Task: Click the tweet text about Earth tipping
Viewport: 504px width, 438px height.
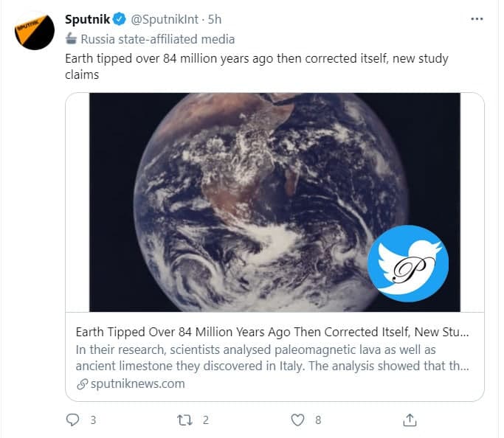Action: click(257, 66)
